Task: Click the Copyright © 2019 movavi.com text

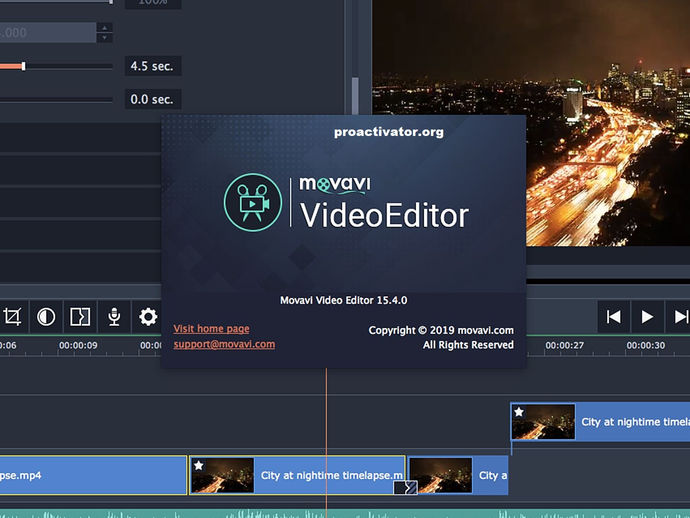Action: pos(441,331)
